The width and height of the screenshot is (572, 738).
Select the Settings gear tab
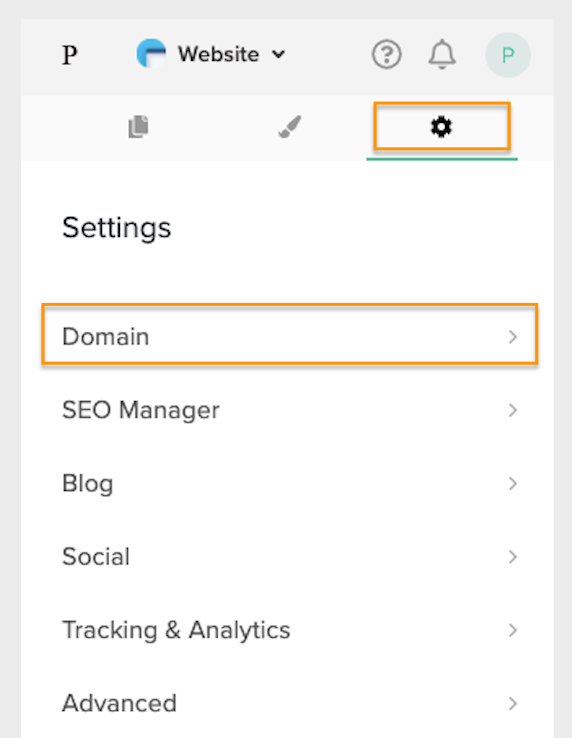[442, 127]
